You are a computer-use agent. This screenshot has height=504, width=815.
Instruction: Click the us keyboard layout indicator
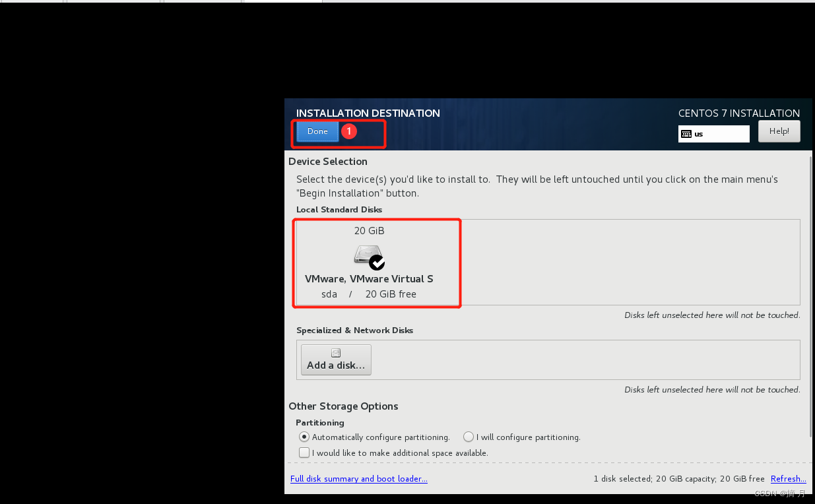pos(713,134)
